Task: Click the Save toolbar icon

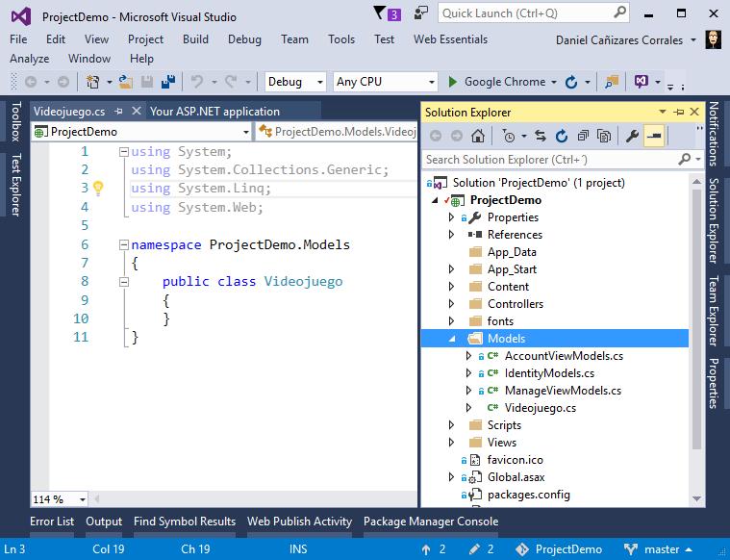Action: pyautogui.click(x=147, y=82)
